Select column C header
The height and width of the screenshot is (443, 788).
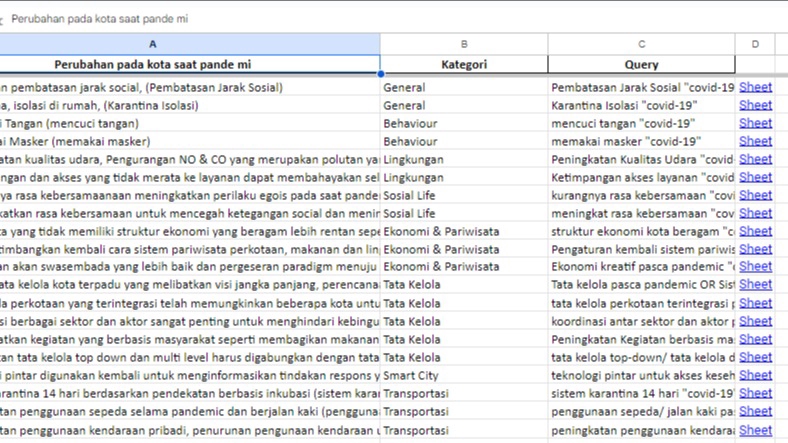tap(641, 44)
